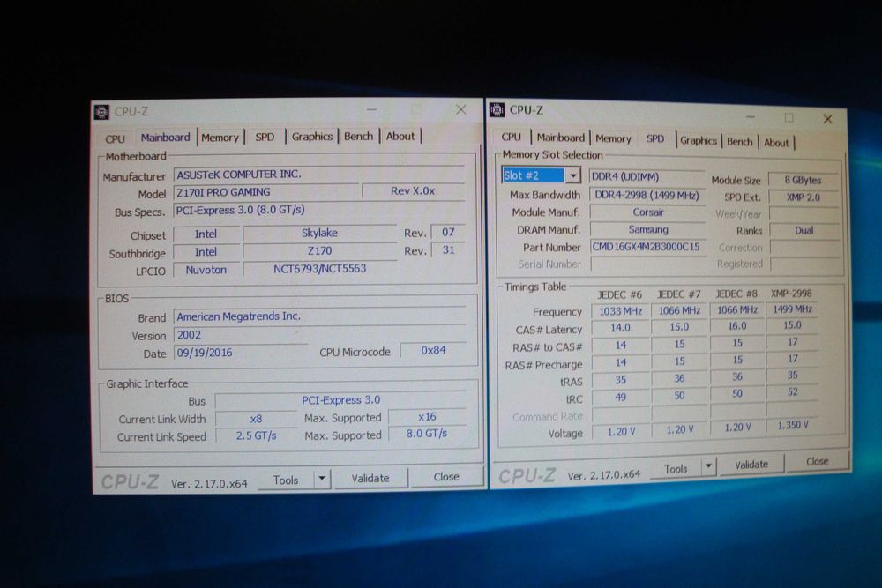Screen dimensions: 882x588
Task: Click the CMD16GX4M2B3000C15 part number field
Action: point(648,247)
